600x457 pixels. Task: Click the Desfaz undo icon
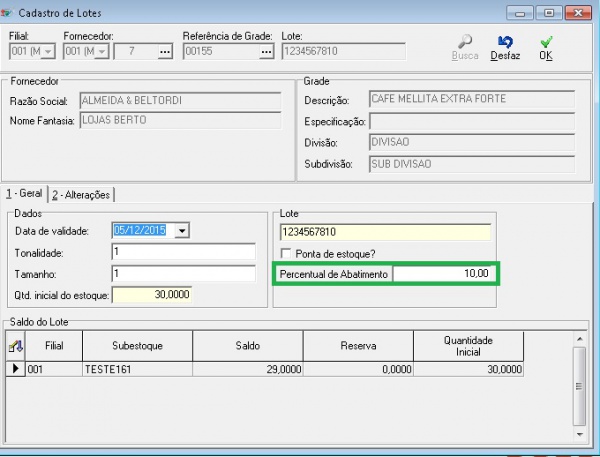(x=505, y=43)
